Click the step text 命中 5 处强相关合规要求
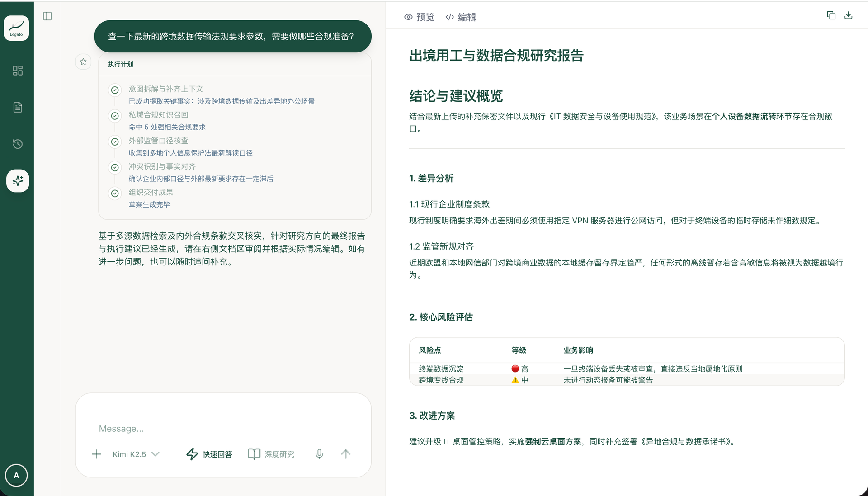 click(167, 127)
